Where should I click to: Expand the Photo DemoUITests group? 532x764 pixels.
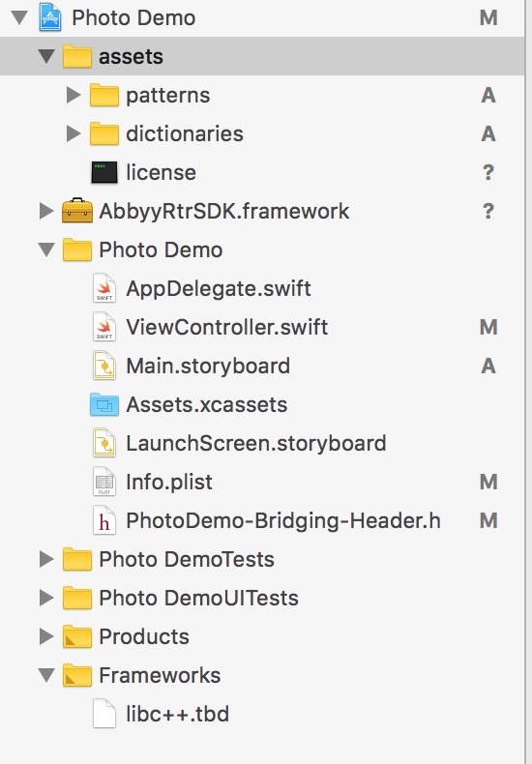click(46, 598)
